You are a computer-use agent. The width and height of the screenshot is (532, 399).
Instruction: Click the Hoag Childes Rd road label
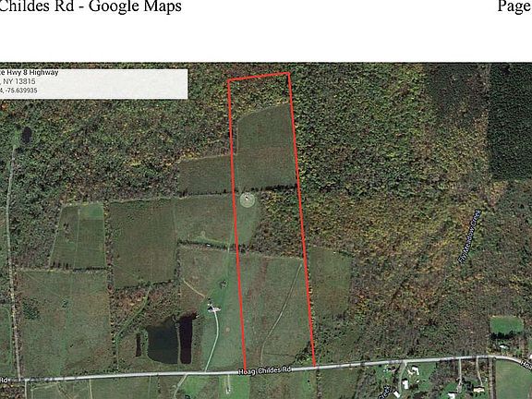(265, 370)
